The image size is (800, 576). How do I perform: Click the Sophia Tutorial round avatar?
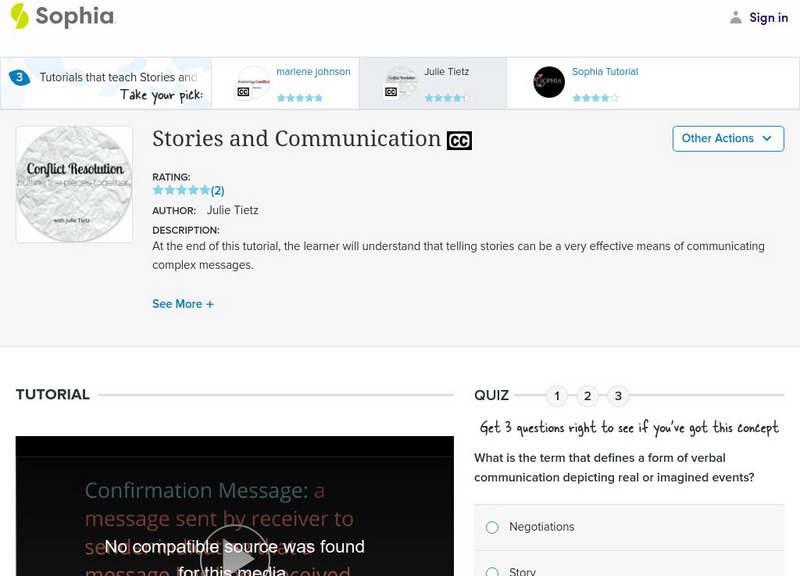click(x=549, y=82)
